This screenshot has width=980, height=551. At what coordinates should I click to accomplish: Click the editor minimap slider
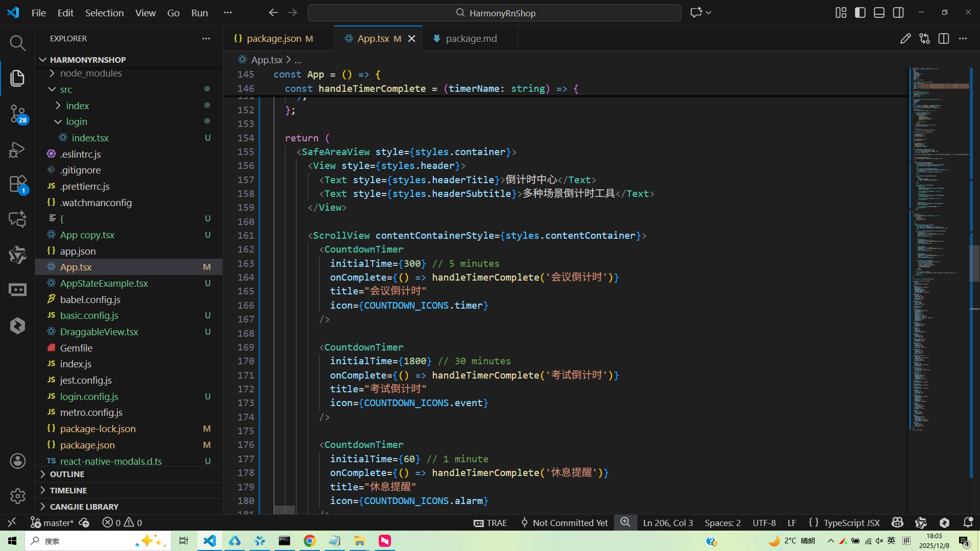[974, 263]
